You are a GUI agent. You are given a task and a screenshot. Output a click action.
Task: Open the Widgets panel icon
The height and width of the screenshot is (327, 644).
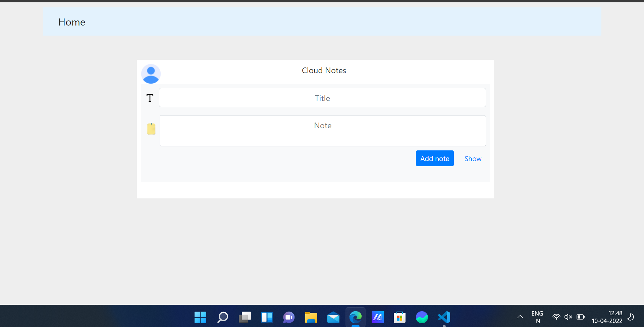tap(267, 317)
